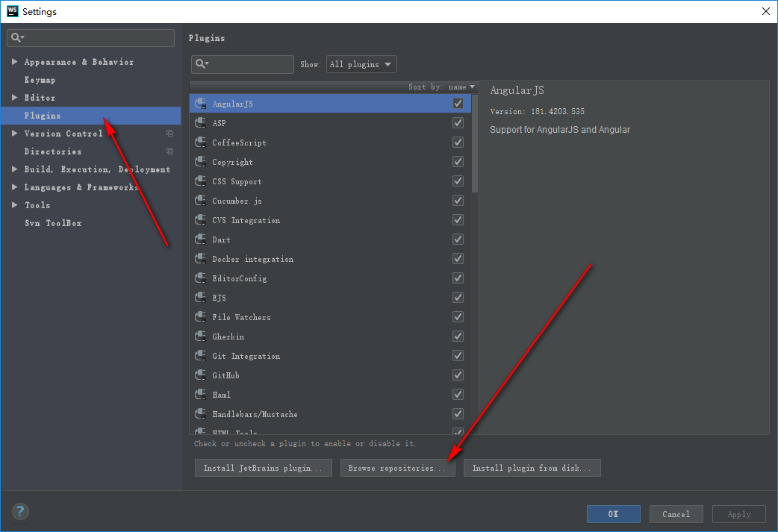Click the Gherkin plugin icon
Screen dimensions: 778x532
200,337
